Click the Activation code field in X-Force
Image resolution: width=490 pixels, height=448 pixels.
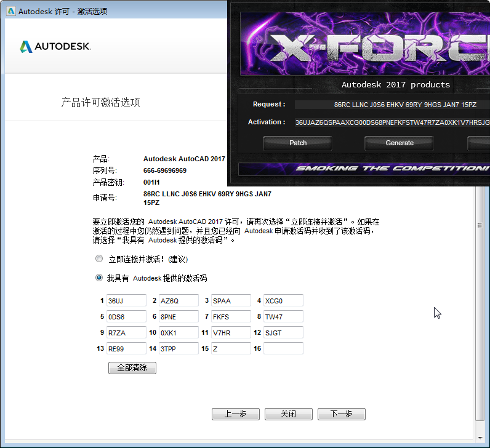(392, 122)
